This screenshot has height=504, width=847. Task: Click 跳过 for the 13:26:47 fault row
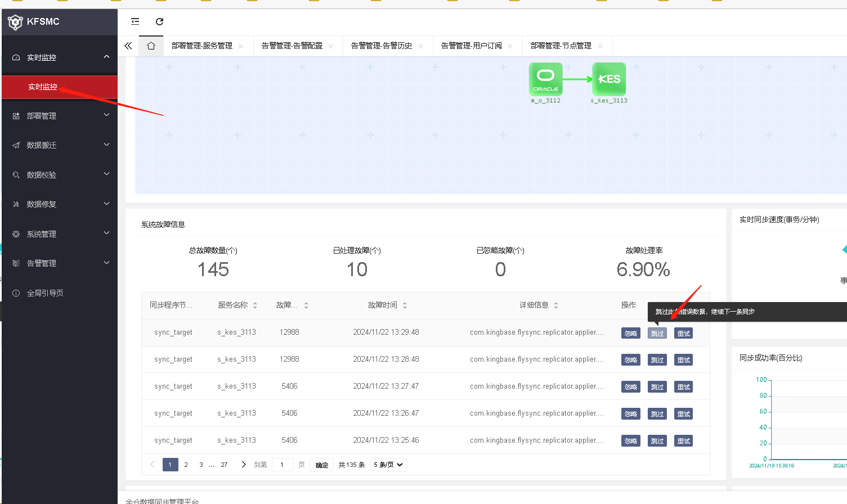(x=657, y=414)
